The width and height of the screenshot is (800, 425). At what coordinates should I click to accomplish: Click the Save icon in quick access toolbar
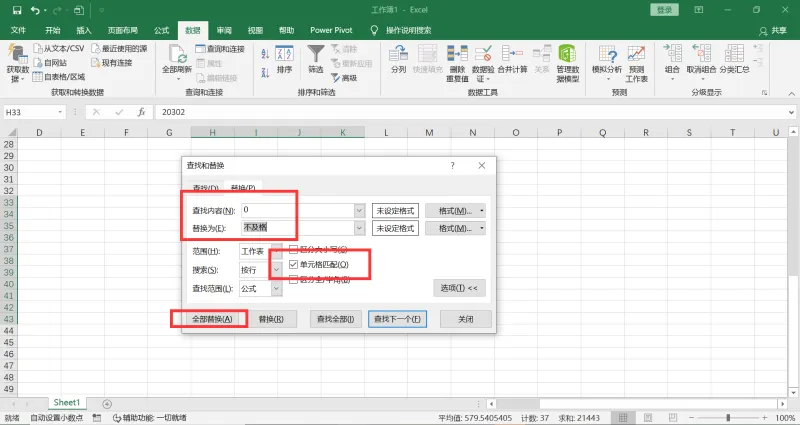pos(17,10)
